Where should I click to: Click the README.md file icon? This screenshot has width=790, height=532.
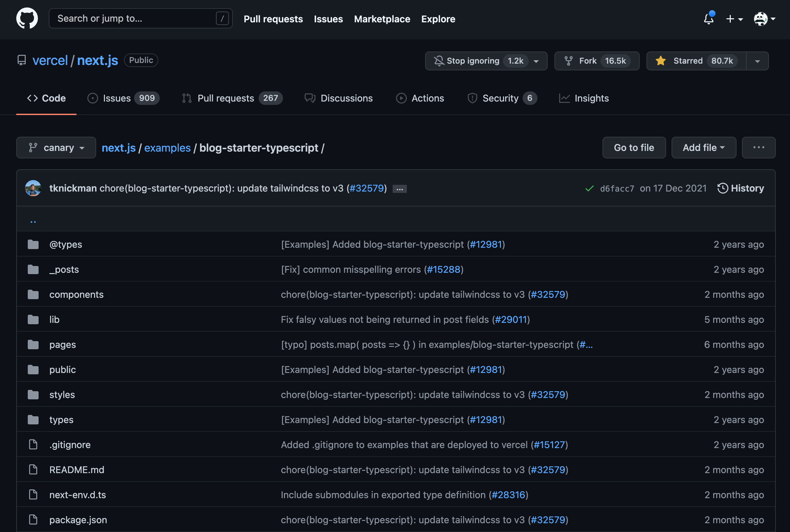point(33,470)
